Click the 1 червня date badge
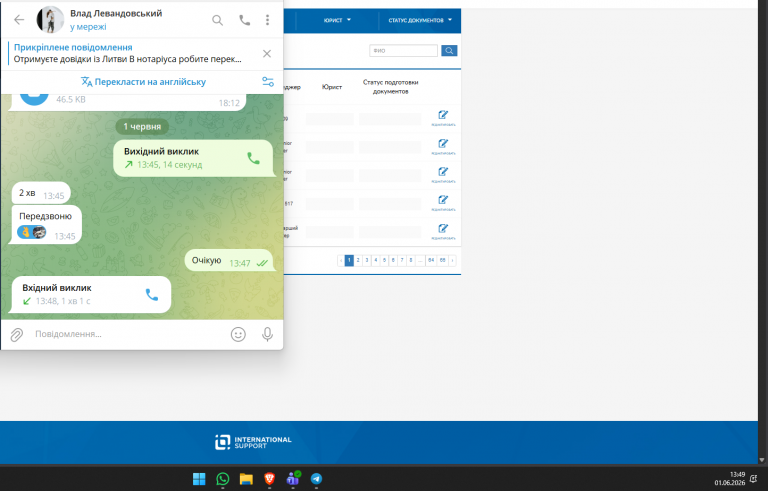 click(142, 126)
